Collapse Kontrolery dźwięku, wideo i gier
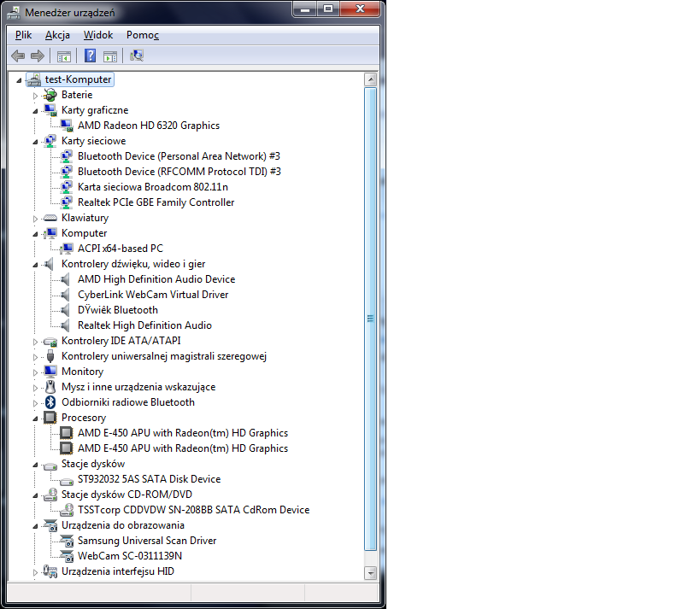Screen dimensions: 700x609 point(35,265)
